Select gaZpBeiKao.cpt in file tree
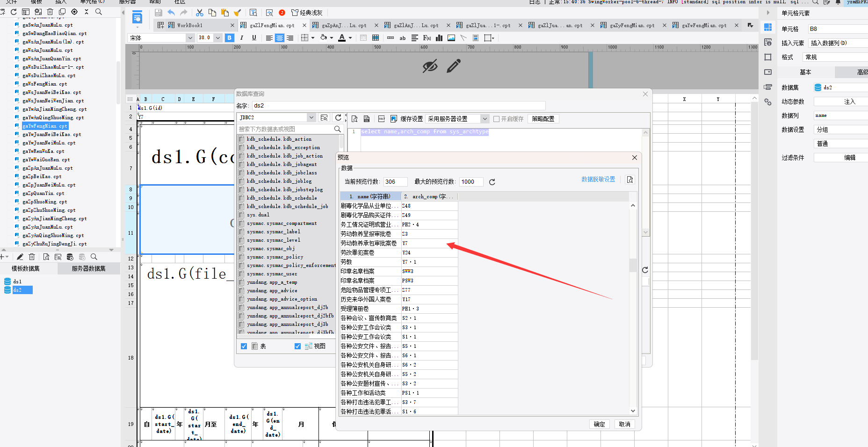The height and width of the screenshot is (447, 868). (42, 177)
